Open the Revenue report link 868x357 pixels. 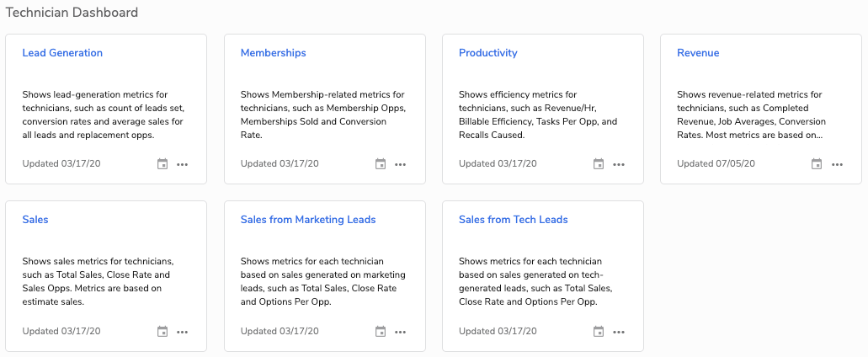(x=698, y=53)
